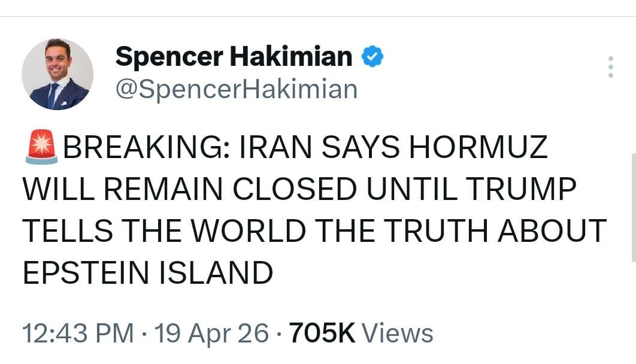Open the three-dot more options menu

(x=610, y=67)
